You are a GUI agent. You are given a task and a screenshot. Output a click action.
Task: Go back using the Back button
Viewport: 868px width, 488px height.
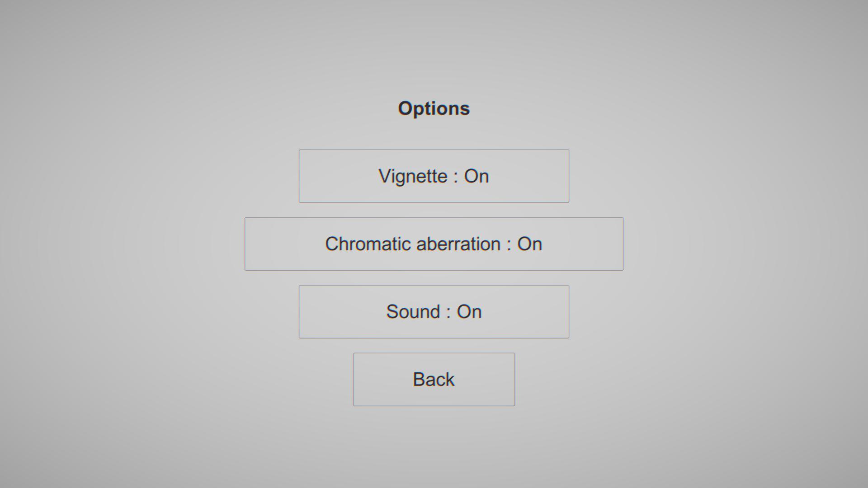point(434,380)
